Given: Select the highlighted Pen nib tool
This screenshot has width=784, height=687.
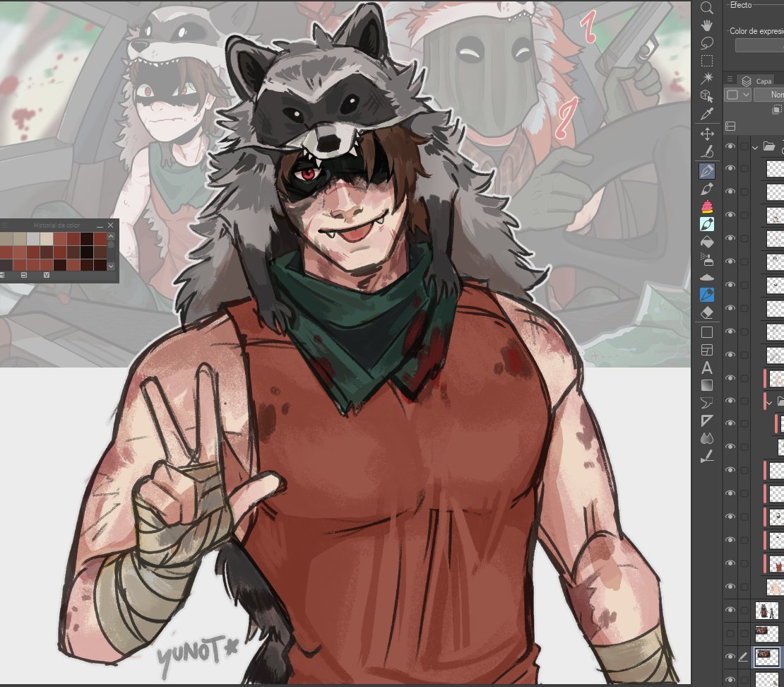Looking at the screenshot, I should pyautogui.click(x=706, y=171).
